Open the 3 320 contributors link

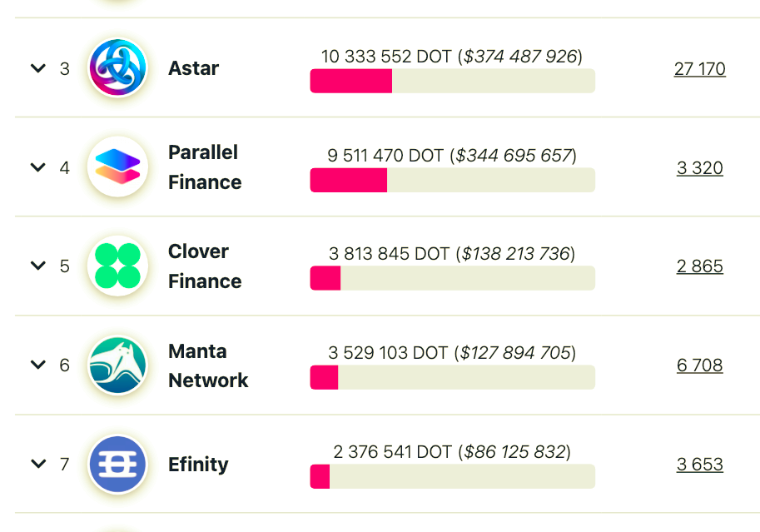699,168
